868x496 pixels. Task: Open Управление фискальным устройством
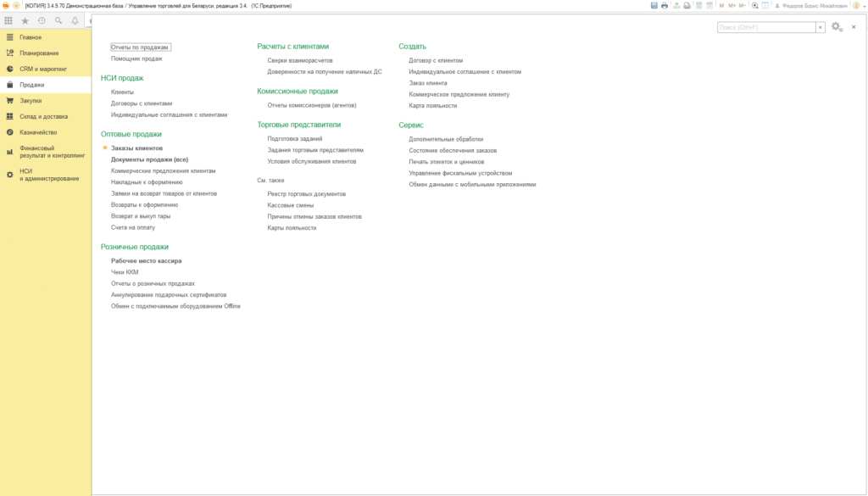(460, 173)
